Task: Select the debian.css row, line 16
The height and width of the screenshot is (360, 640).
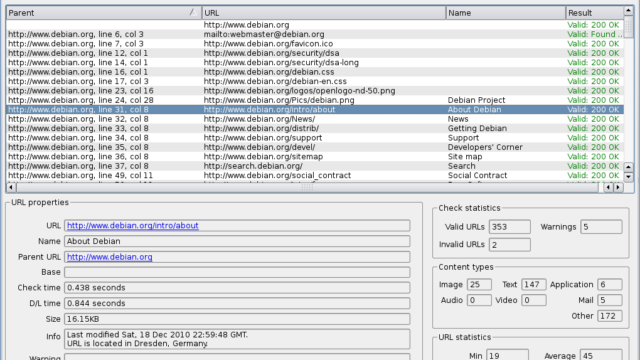Action: pos(315,72)
